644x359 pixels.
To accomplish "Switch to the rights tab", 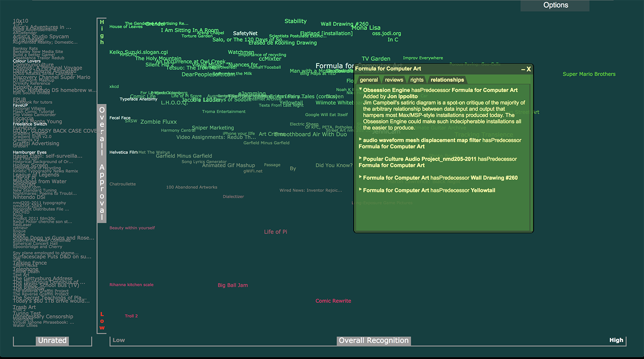I will tap(417, 80).
